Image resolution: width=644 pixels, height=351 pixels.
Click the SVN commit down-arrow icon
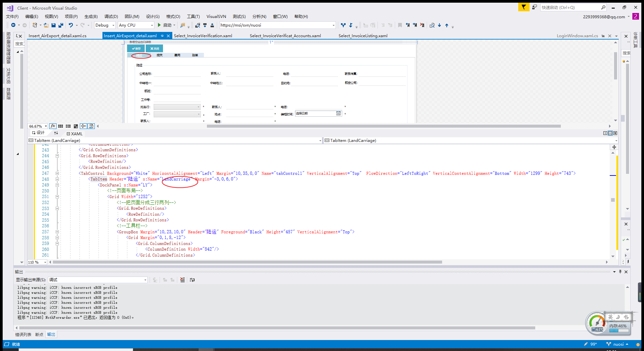351,25
